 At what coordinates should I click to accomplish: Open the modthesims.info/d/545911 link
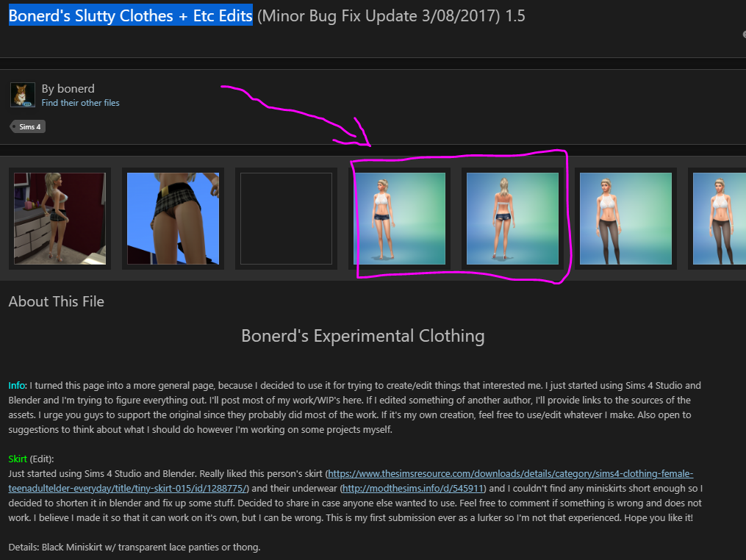click(413, 489)
